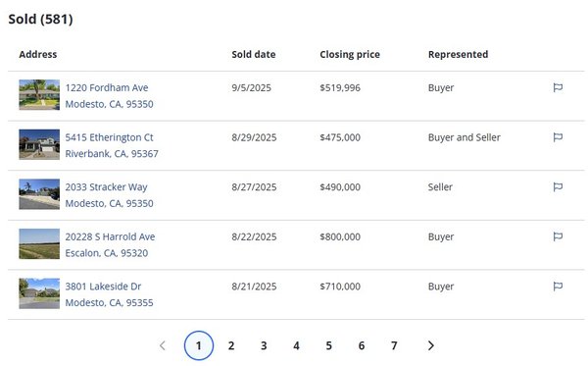Open 5415 Etherington Ct address link
Viewport: 588px width, 366px height.
coord(109,137)
